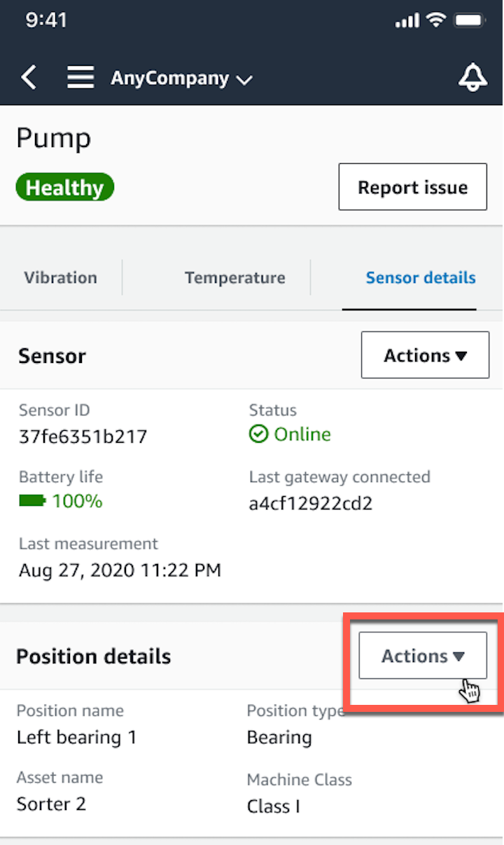504x845 pixels.
Task: Tap the cellular signal bars icon
Action: tap(407, 20)
